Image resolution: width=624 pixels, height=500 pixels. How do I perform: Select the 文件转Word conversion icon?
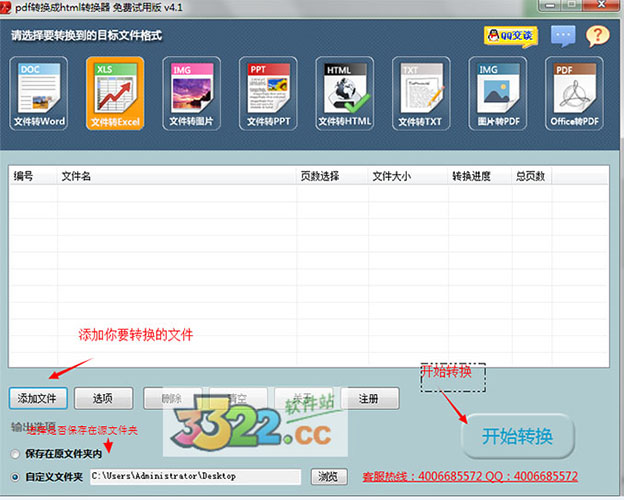click(x=39, y=94)
